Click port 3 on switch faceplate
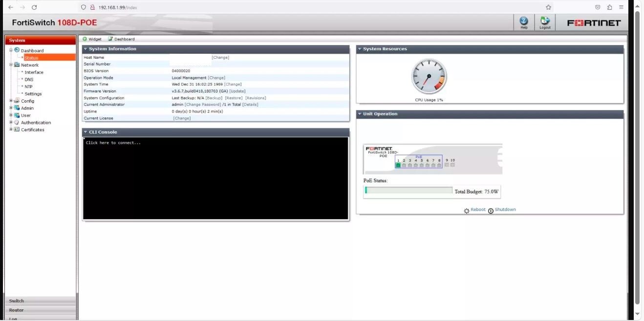The height and width of the screenshot is (321, 644). (410, 165)
